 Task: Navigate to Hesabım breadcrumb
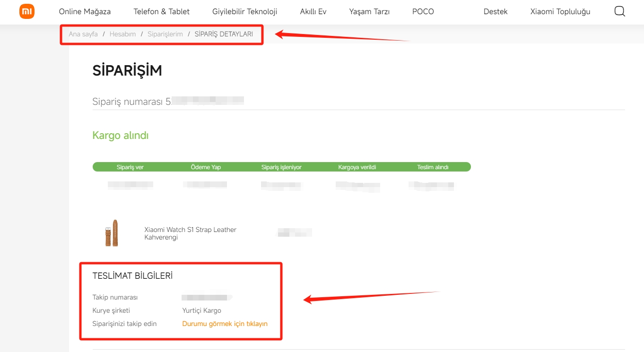122,34
